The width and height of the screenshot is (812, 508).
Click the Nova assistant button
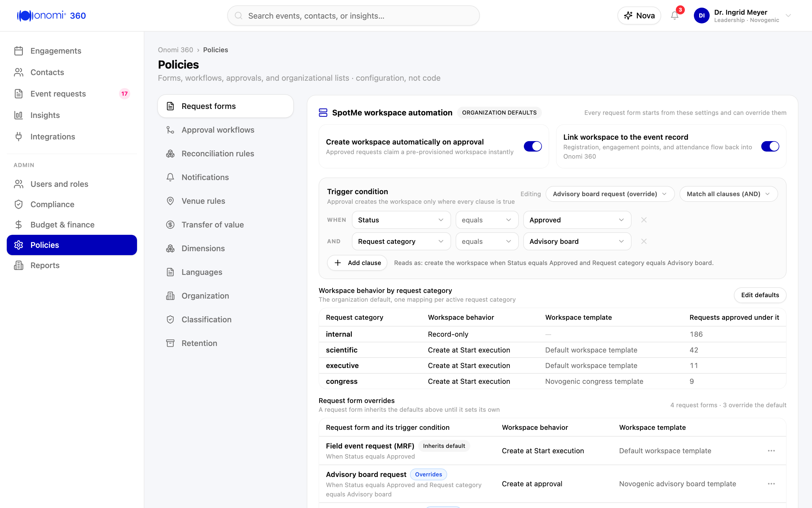[639, 16]
